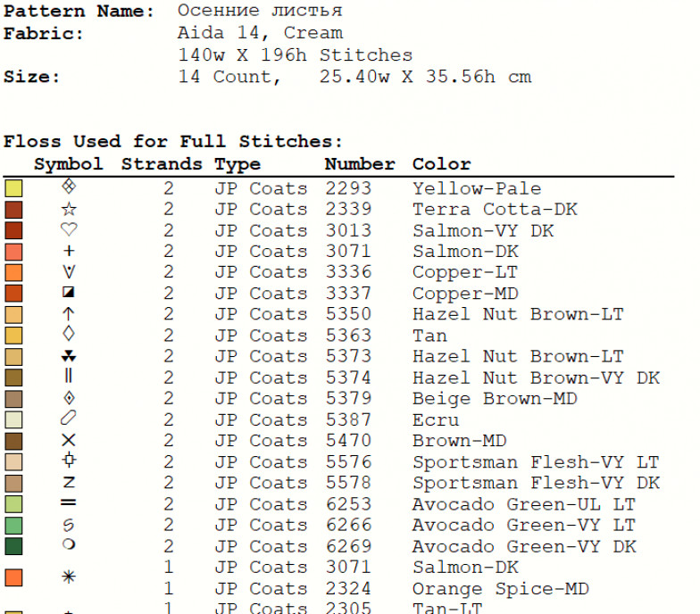The height and width of the screenshot is (614, 700).
Task: Select the equals symbol for Avocado Green-UL LT
Action: tap(68, 503)
